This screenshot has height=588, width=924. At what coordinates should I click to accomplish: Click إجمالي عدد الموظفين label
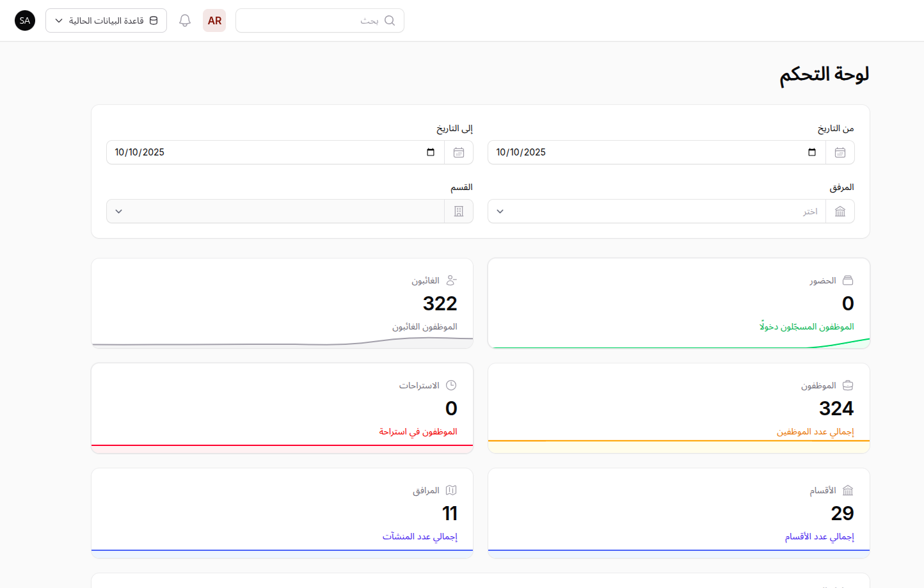pos(815,431)
